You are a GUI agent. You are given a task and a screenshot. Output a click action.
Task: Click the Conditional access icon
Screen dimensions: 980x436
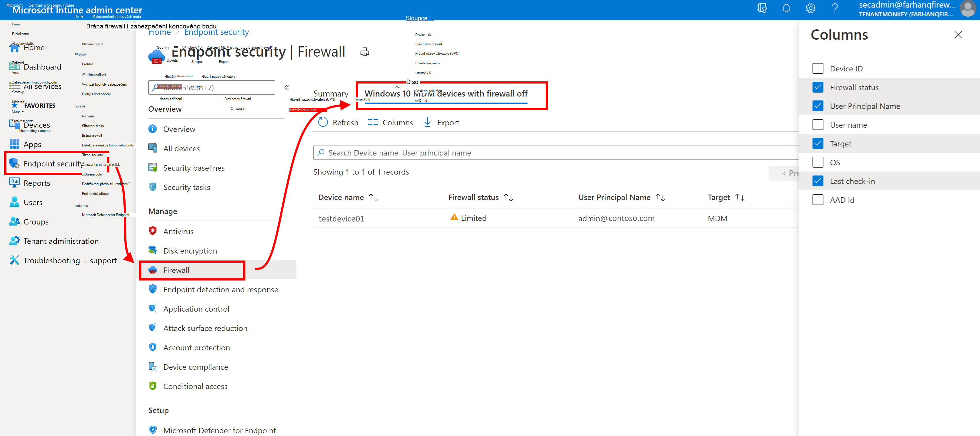pyautogui.click(x=152, y=387)
